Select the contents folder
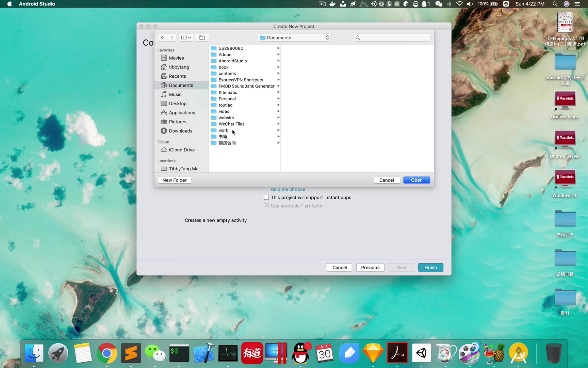The height and width of the screenshot is (368, 588). [x=245, y=73]
